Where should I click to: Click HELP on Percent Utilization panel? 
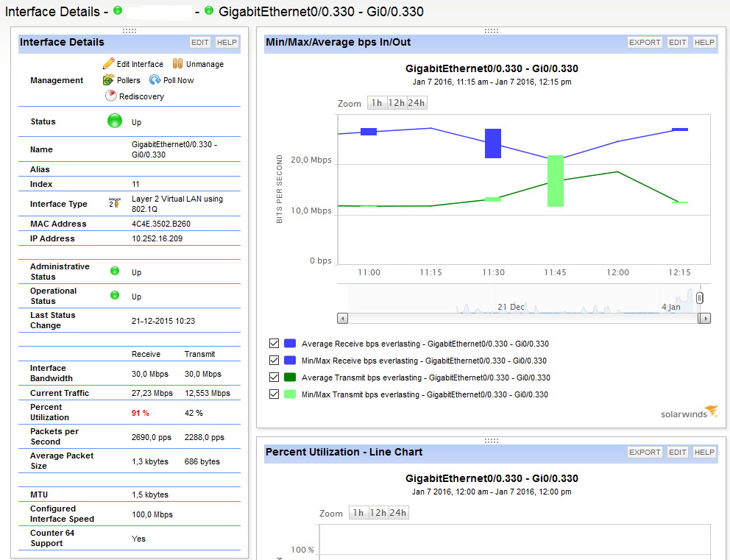704,452
